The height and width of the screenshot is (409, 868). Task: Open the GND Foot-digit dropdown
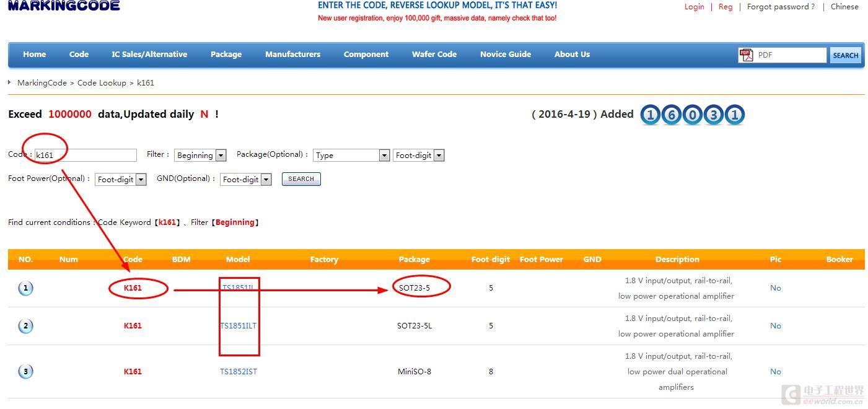pos(246,180)
